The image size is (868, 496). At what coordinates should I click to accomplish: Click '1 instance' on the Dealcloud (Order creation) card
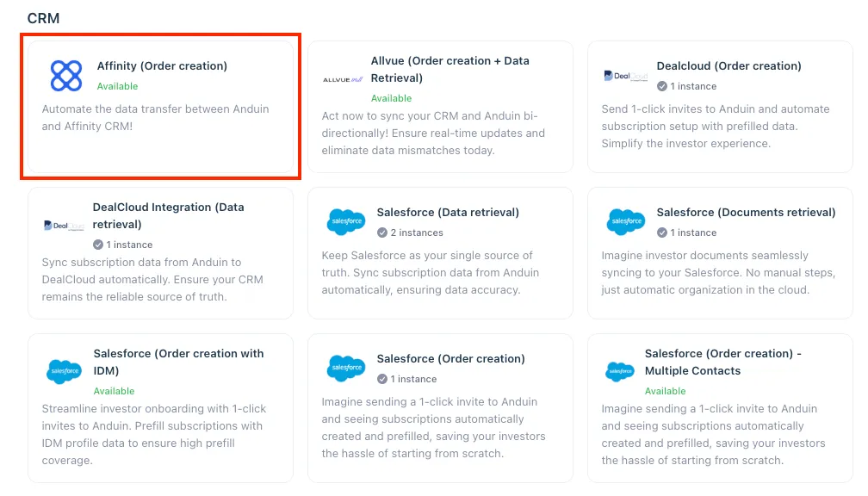694,86
